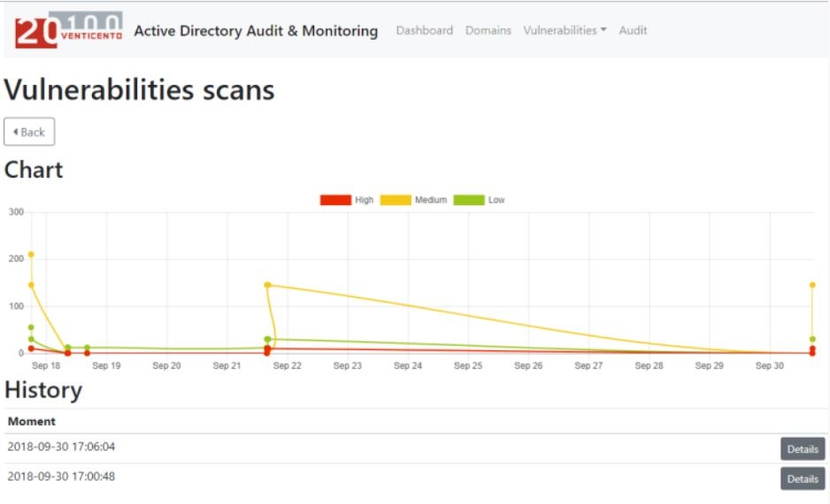
Task: Click the green Low point near Sep 22
Action: 268,340
